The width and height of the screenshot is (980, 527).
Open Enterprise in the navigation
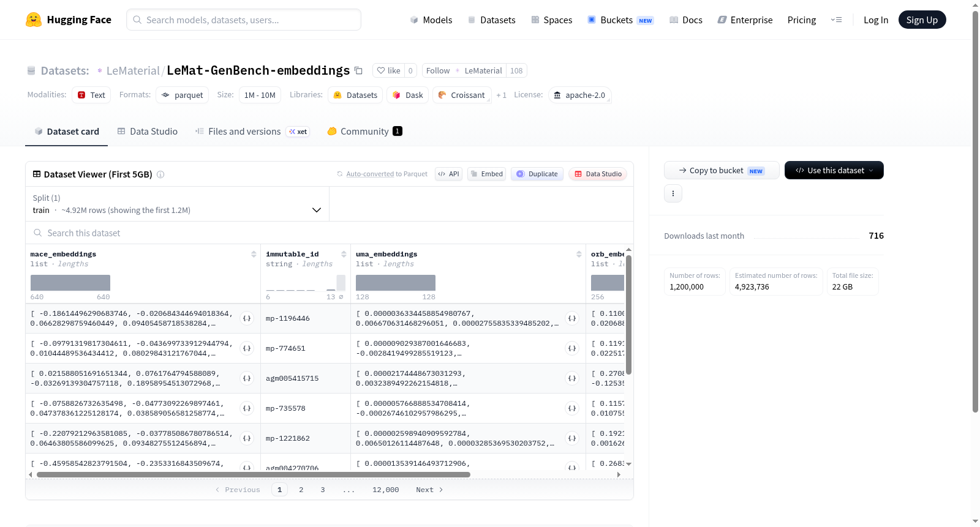[745, 20]
